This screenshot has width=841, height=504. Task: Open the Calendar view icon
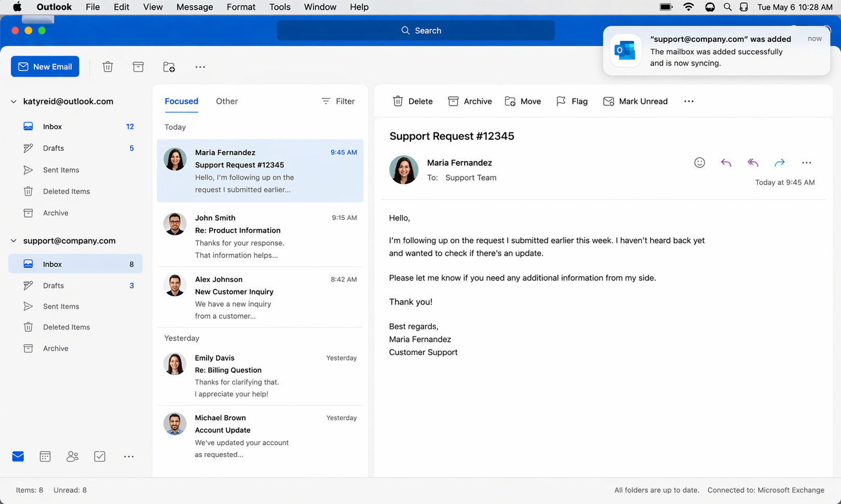click(x=45, y=456)
